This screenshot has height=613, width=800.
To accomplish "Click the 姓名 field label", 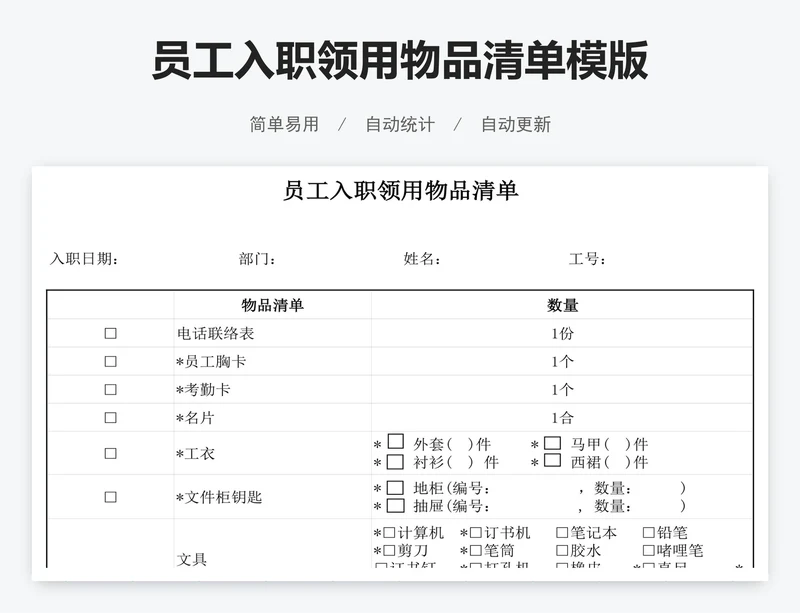I will 422,259.
